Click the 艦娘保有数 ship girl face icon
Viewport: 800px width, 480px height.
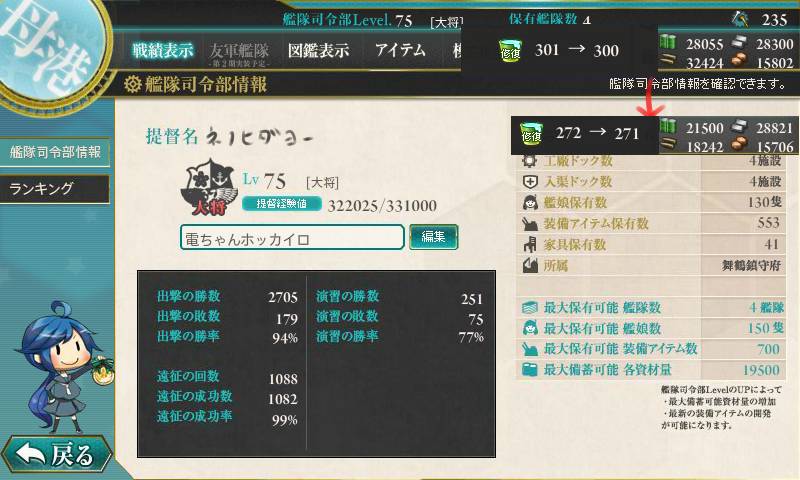coord(530,203)
